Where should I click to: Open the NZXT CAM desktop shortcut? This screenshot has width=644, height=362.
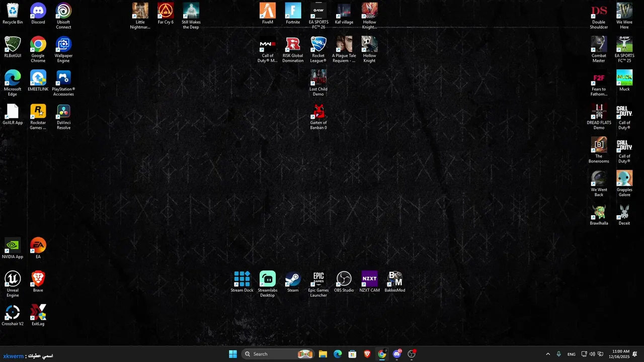coord(369,282)
